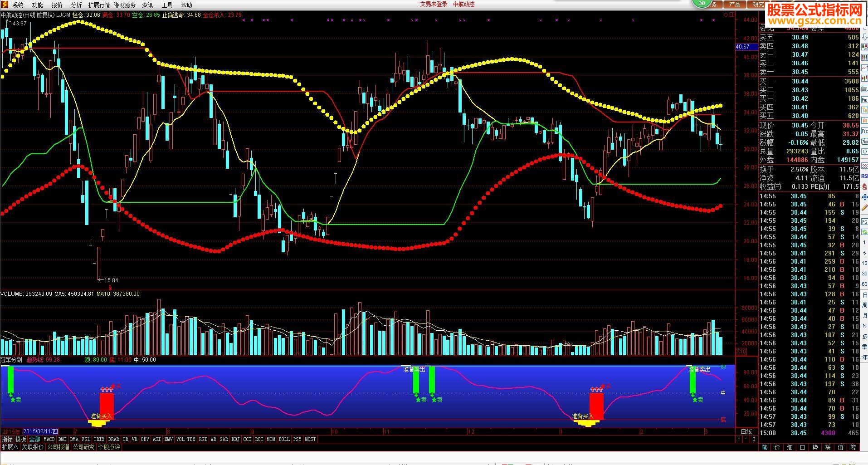This screenshot has width=868, height=465.
Task: Switch to 值 value tab
Action: tap(841, 447)
